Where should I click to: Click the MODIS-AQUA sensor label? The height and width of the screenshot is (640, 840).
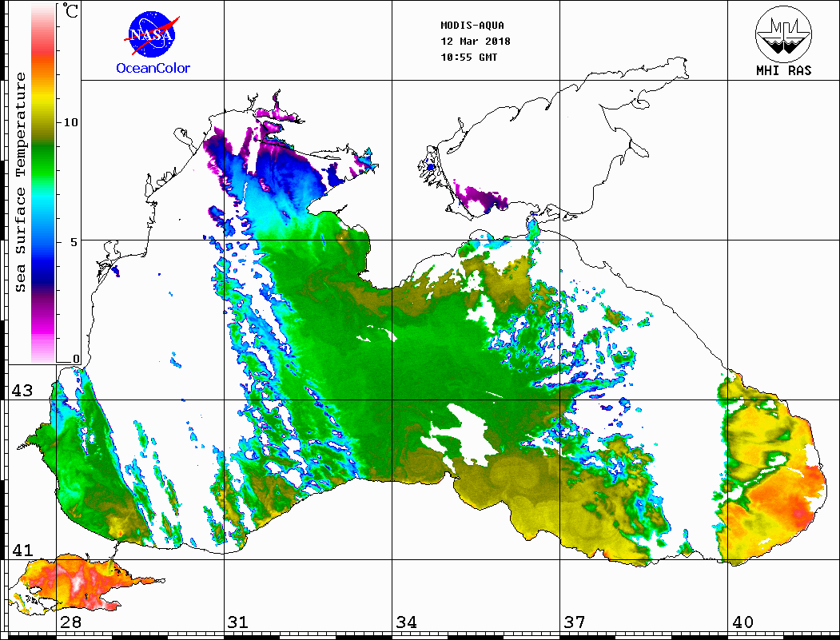472,26
